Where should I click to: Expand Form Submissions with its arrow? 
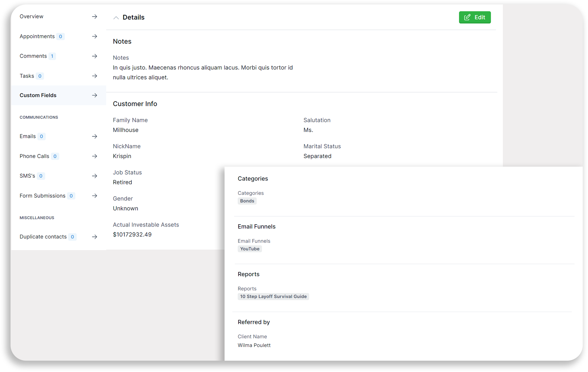point(94,196)
